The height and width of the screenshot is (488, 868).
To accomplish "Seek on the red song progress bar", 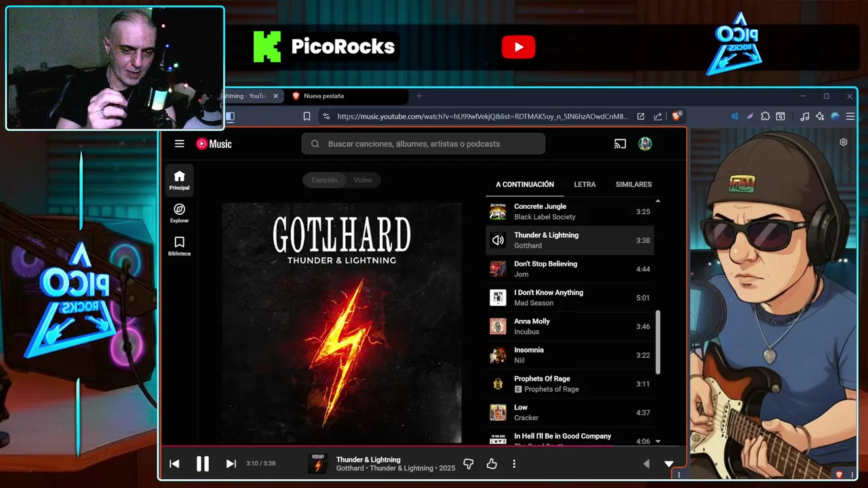I will click(x=423, y=446).
